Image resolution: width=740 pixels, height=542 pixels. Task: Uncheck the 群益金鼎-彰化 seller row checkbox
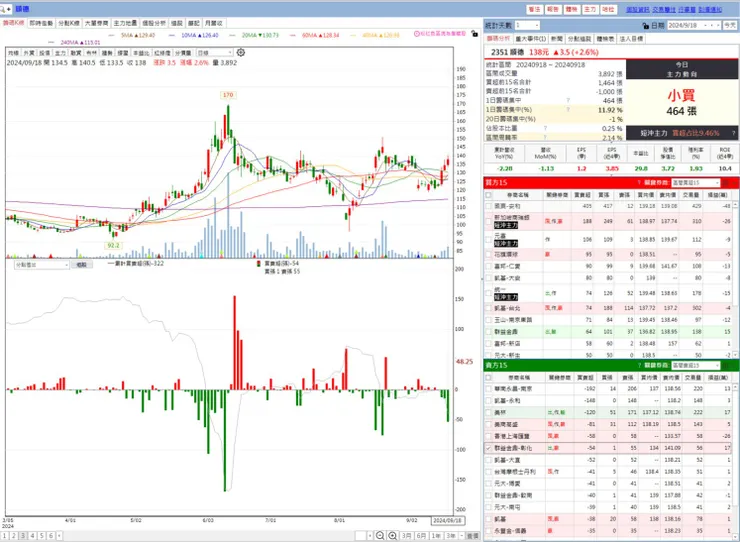coord(488,448)
